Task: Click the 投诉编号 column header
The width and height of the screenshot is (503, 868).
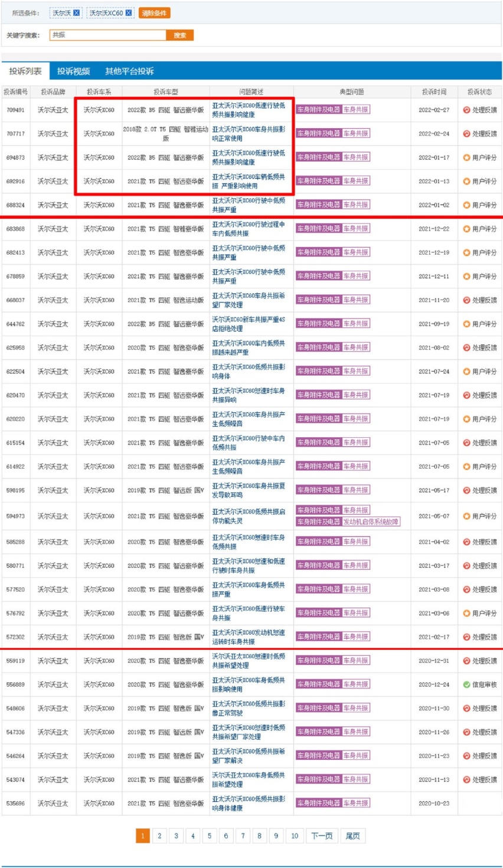Action: click(15, 92)
